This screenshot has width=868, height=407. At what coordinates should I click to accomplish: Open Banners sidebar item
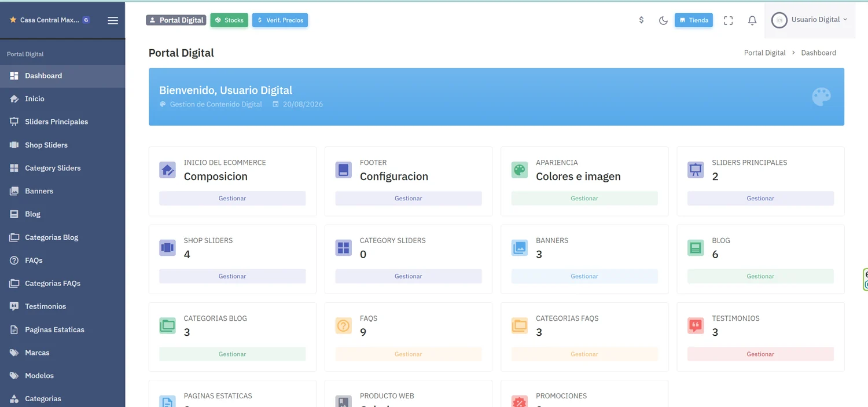(x=62, y=191)
